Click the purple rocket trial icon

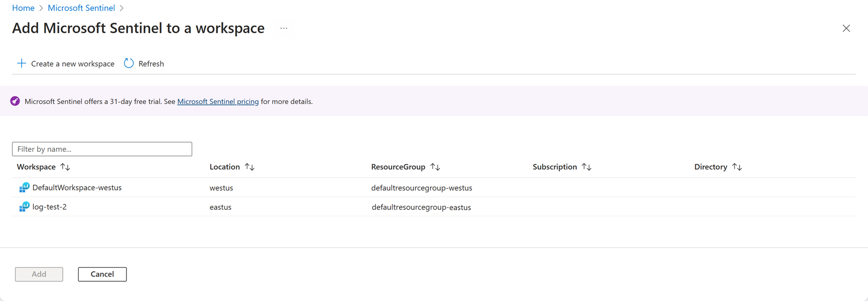[15, 101]
